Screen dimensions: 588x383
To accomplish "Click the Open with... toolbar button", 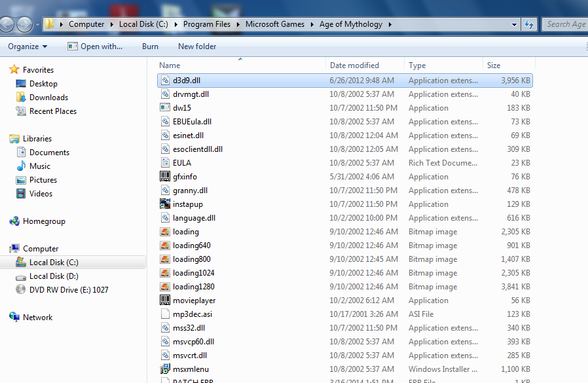I will [x=95, y=46].
